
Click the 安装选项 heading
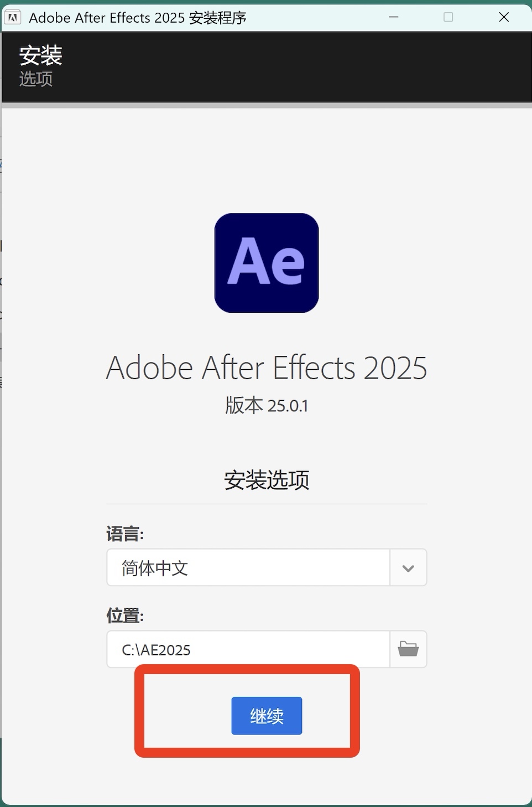267,480
